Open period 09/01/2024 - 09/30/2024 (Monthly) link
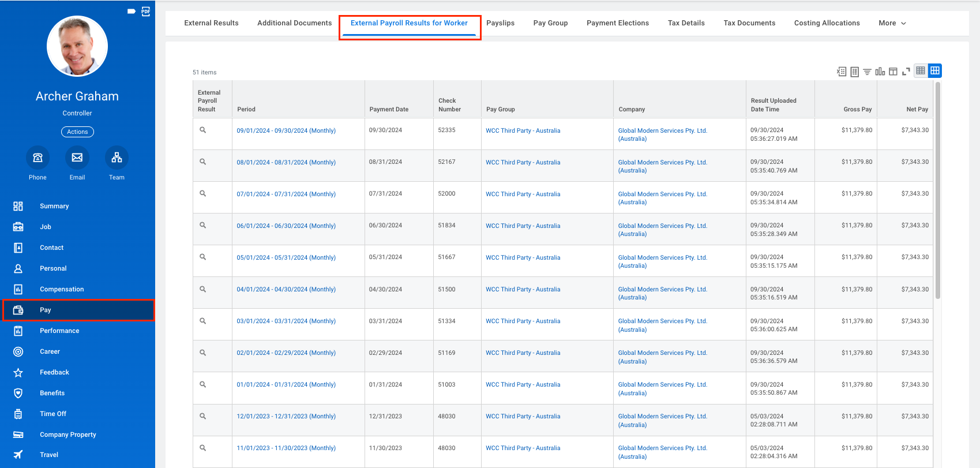 [x=286, y=130]
